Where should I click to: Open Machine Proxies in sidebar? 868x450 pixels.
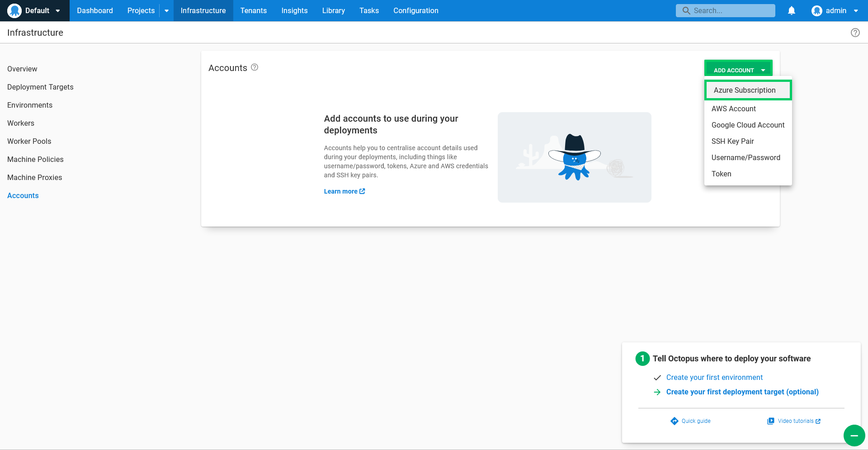(35, 177)
